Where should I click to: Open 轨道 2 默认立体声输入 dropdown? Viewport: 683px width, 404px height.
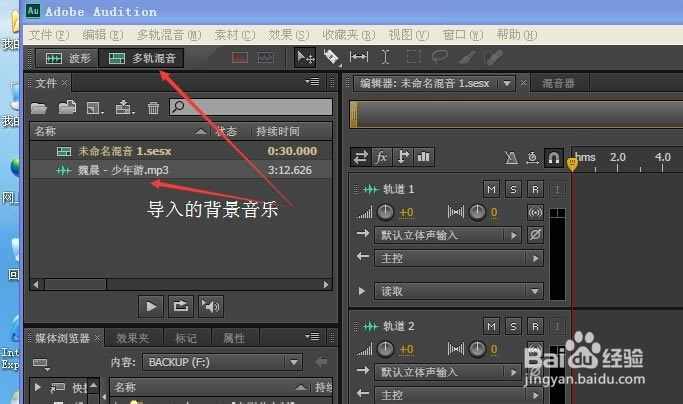448,372
